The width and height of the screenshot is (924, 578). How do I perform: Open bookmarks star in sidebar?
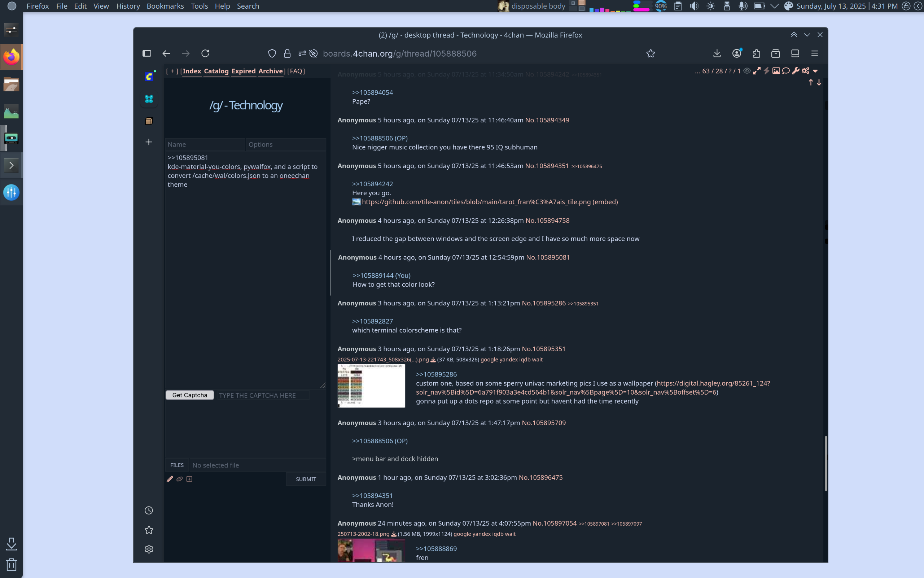pyautogui.click(x=149, y=530)
